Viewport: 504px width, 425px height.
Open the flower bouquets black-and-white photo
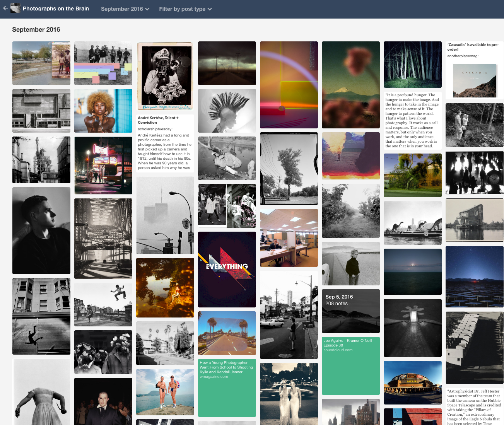click(x=103, y=352)
